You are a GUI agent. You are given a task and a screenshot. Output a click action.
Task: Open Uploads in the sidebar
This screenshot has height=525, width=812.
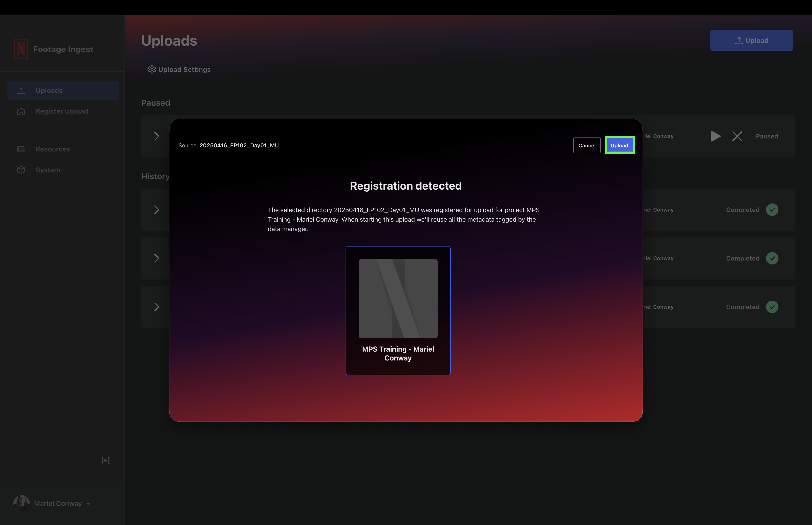click(x=63, y=90)
